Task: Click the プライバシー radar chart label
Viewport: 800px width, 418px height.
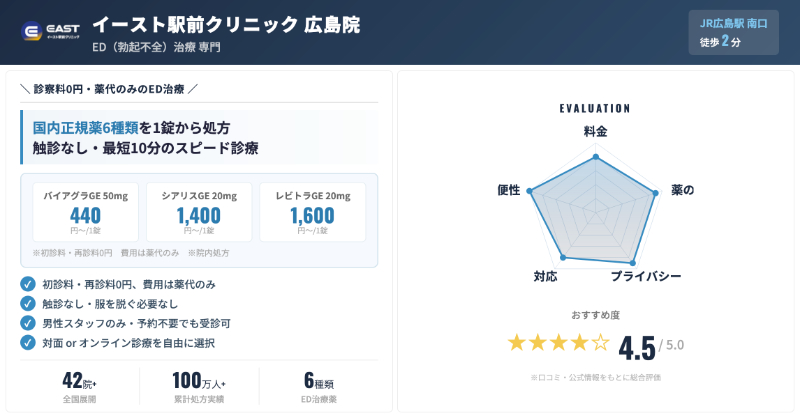Action: click(x=646, y=276)
